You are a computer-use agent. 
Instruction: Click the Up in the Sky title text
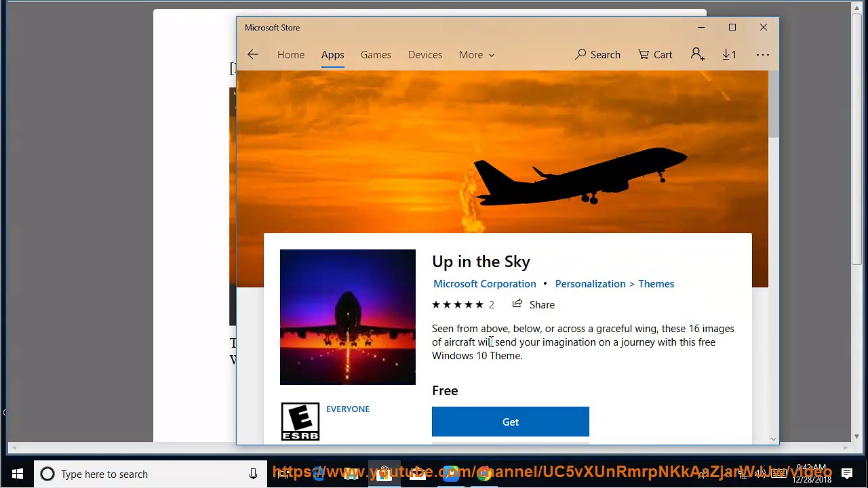[x=481, y=262]
